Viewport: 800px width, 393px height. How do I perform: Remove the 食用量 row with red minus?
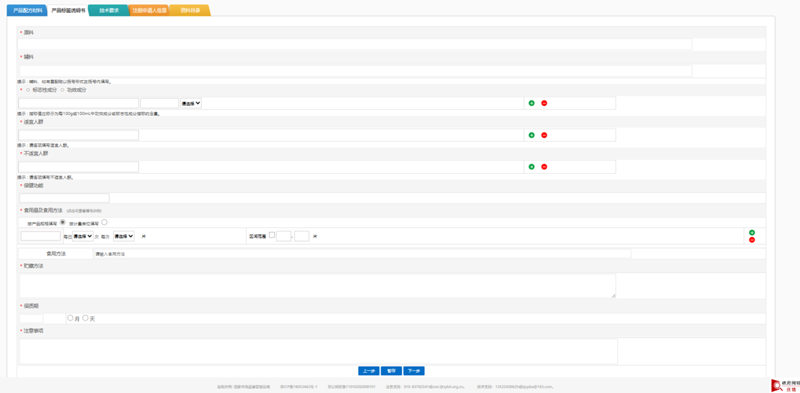[752, 240]
